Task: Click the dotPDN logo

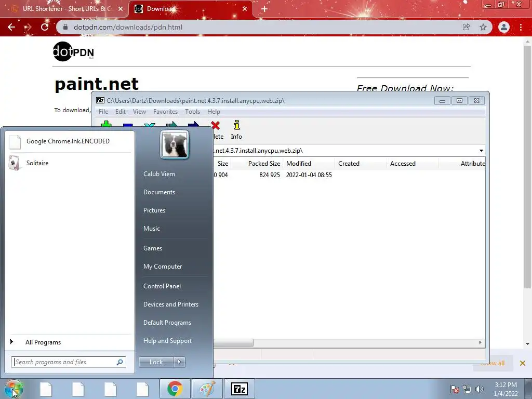Action: click(x=73, y=51)
